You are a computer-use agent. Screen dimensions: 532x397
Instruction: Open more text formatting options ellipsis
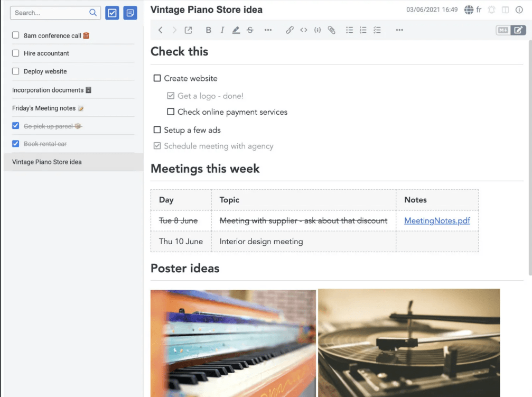tap(268, 30)
